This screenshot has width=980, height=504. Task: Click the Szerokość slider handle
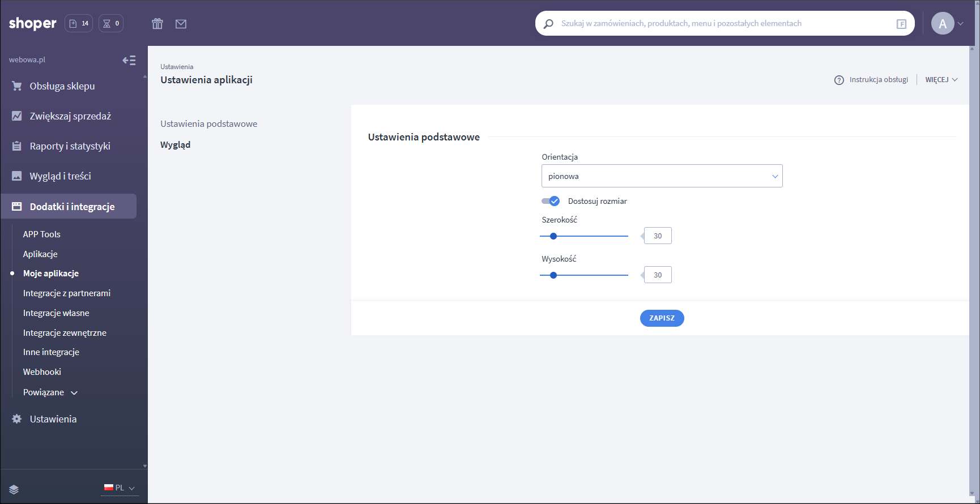coord(553,236)
